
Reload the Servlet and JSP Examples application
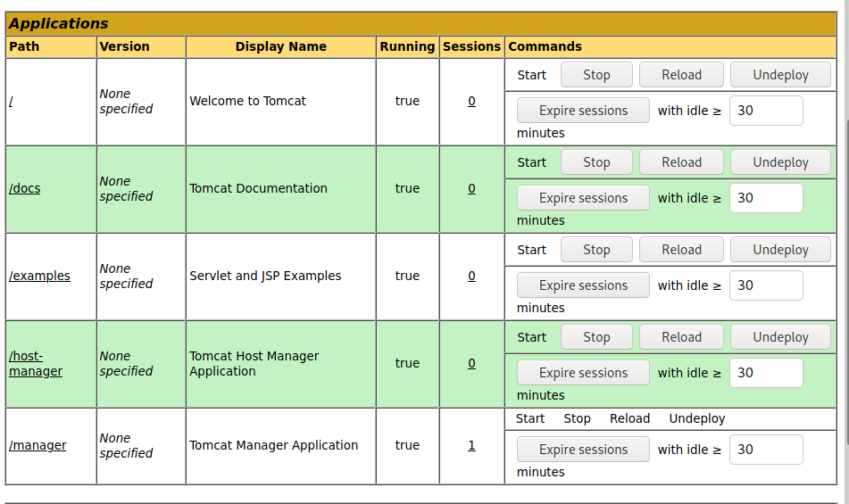pos(681,250)
